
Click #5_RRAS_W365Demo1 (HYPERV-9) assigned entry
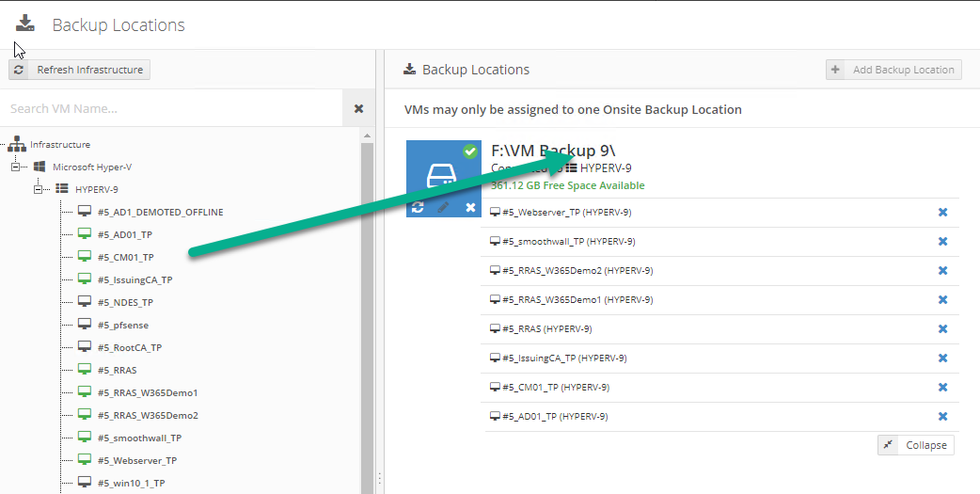click(571, 299)
